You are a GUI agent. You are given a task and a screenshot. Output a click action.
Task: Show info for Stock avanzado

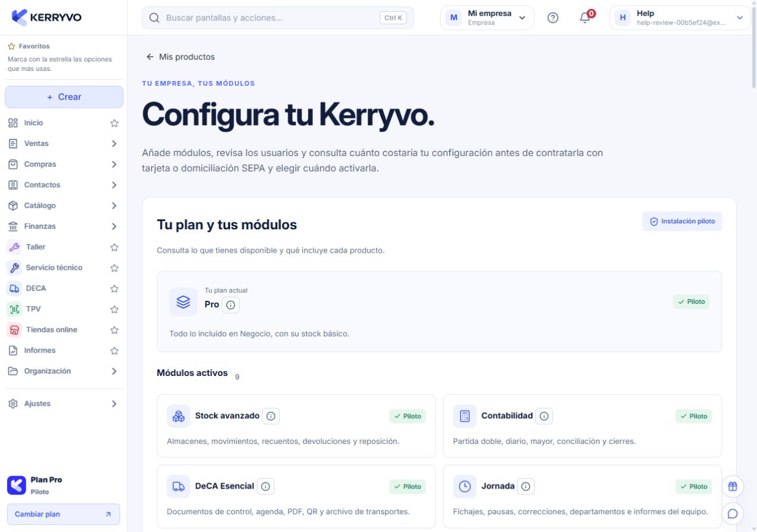[x=271, y=416]
